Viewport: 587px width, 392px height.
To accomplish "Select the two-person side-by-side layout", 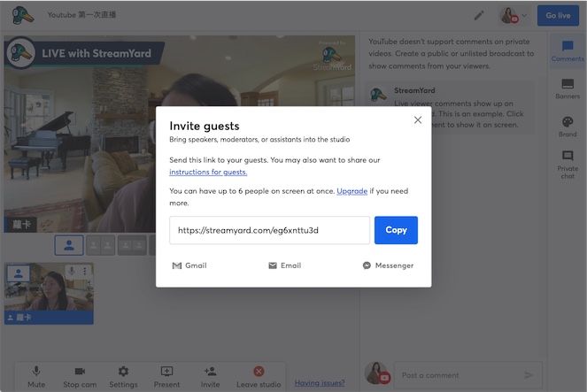I will click(100, 245).
